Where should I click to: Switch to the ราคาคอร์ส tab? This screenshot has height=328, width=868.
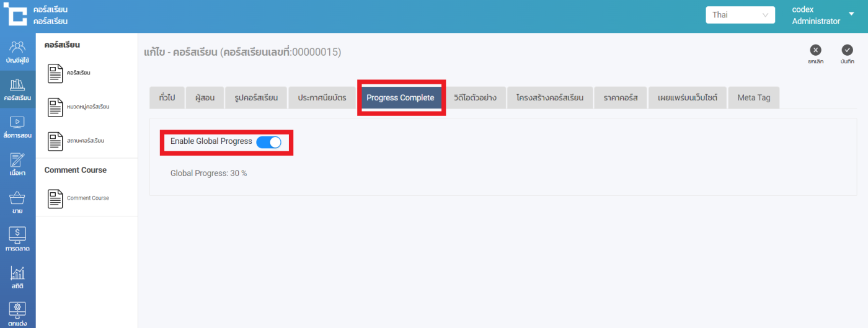tap(621, 98)
